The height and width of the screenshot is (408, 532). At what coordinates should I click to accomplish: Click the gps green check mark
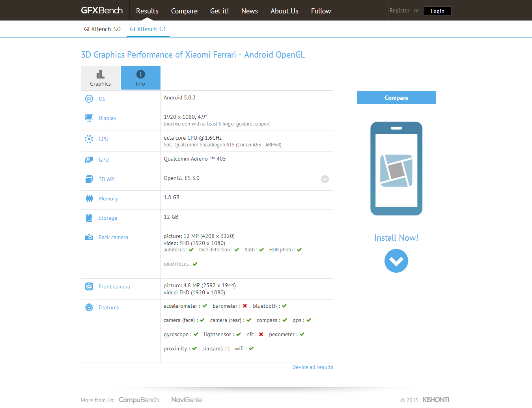click(x=309, y=320)
